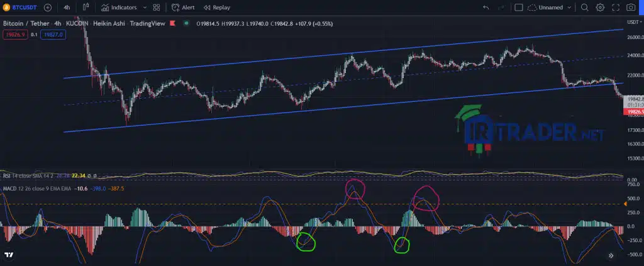This screenshot has width=644, height=266.
Task: Click the add symbol plus icon
Action: pyautogui.click(x=48, y=8)
